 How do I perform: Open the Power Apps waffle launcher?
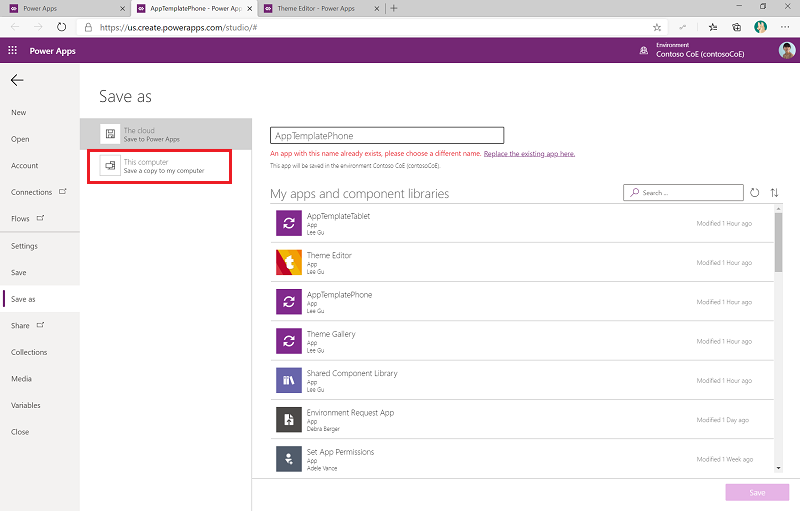(x=12, y=51)
